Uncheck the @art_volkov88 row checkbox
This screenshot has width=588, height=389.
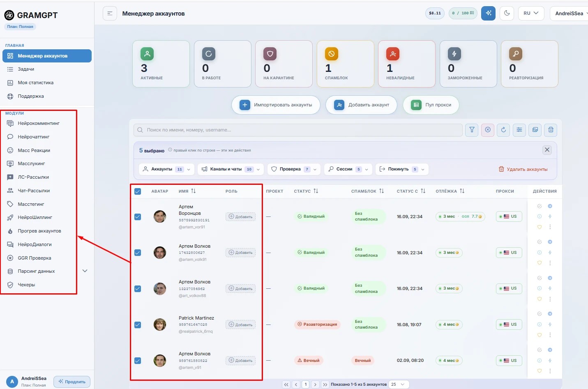coord(138,289)
